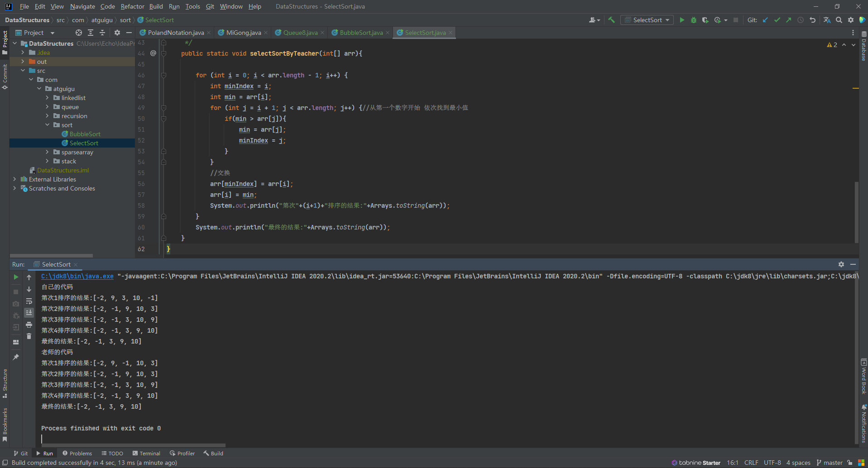This screenshot has width=868, height=468.
Task: Click Git update project blue arrow
Action: tap(765, 20)
